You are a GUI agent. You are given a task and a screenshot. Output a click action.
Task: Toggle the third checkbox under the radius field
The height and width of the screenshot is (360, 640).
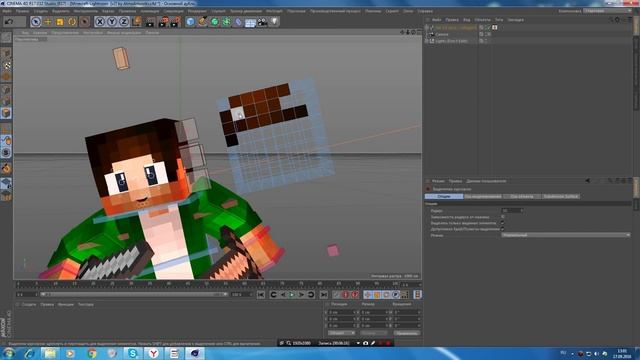click(x=503, y=229)
